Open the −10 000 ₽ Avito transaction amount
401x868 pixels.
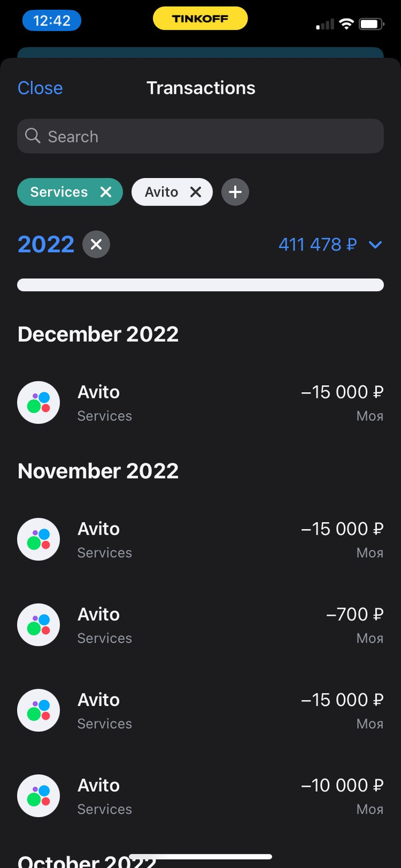tap(342, 786)
